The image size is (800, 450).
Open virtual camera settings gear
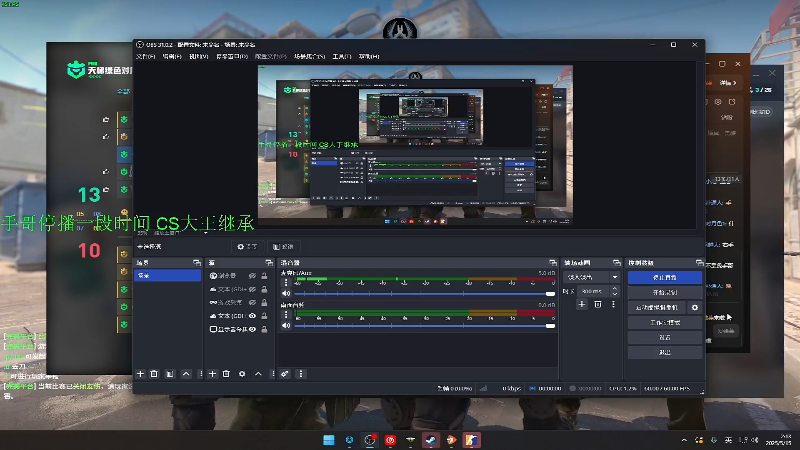tap(694, 308)
